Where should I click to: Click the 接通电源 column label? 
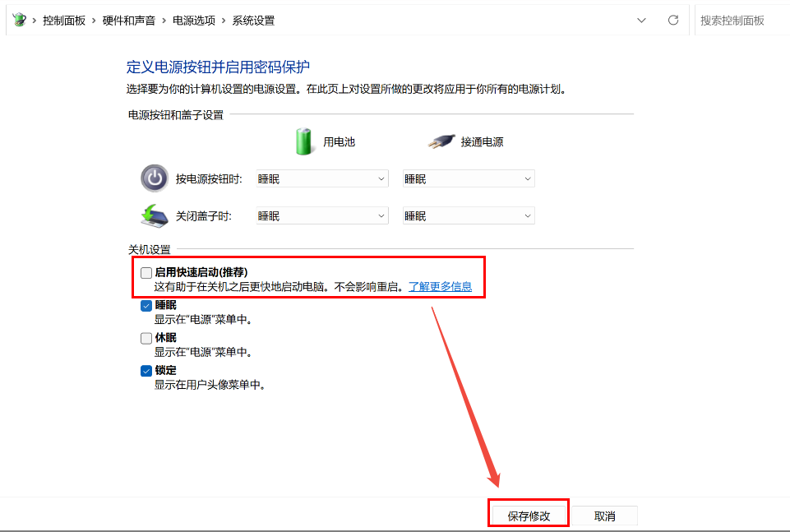pos(482,142)
